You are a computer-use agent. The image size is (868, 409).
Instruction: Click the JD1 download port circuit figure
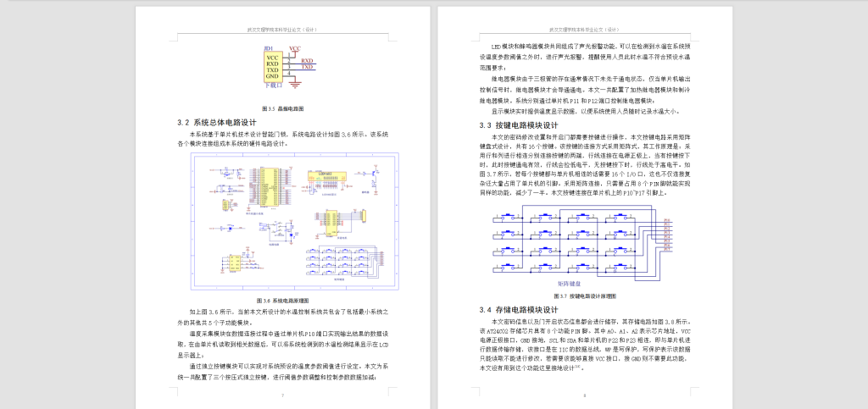click(x=289, y=68)
